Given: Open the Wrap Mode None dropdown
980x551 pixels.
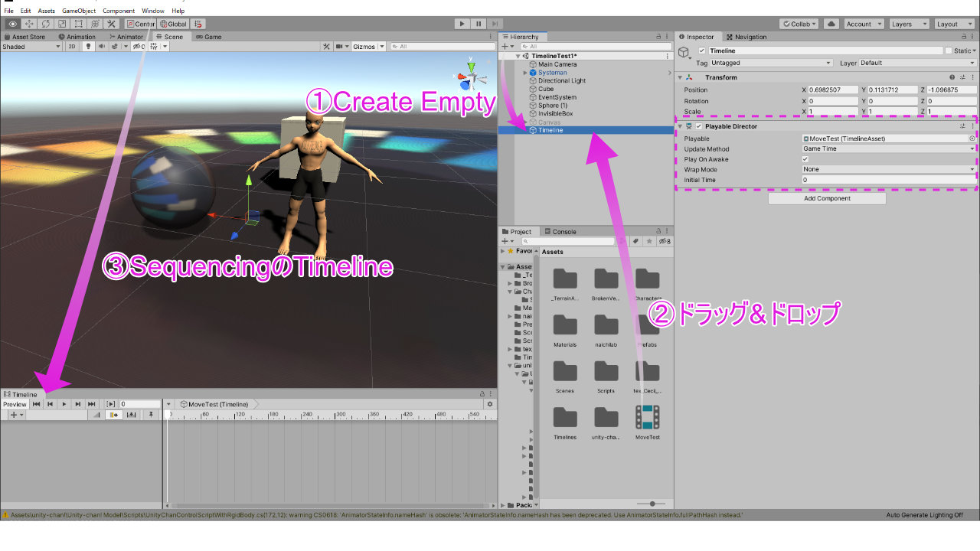Looking at the screenshot, I should [x=889, y=169].
